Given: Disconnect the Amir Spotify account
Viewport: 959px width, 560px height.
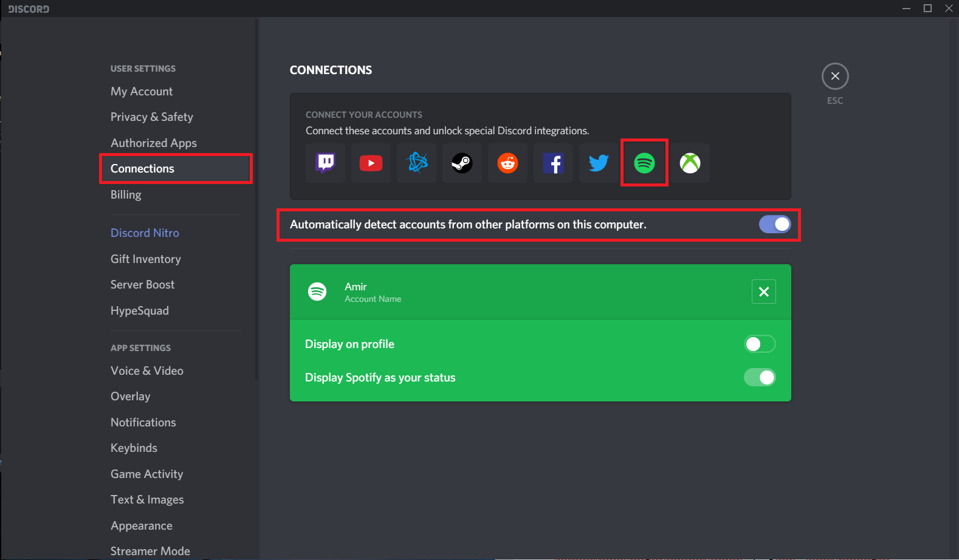Looking at the screenshot, I should (764, 292).
